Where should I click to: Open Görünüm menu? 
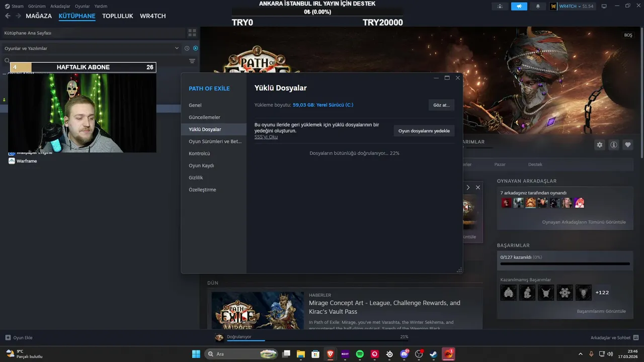[37, 6]
